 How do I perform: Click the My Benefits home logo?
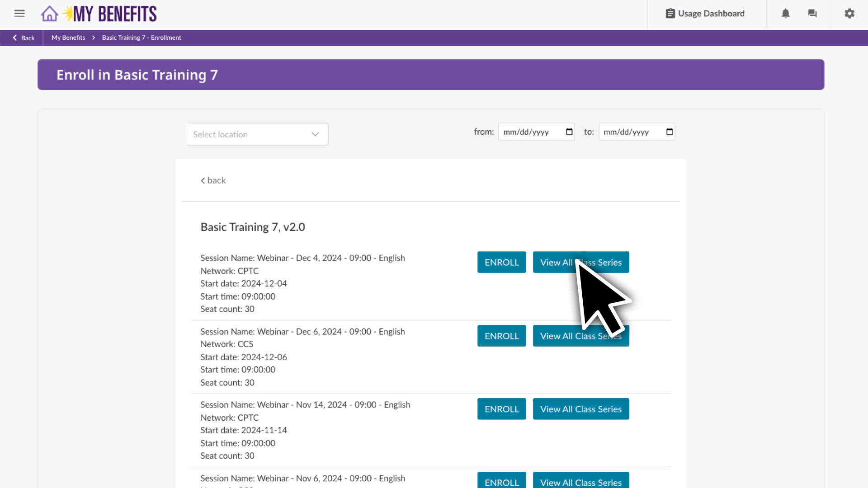98,13
